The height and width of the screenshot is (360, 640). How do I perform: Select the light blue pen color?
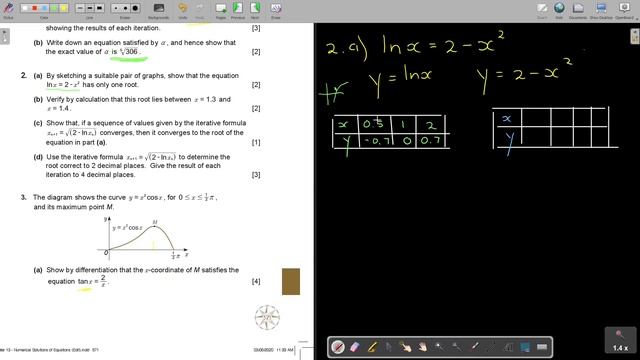tap(44, 8)
